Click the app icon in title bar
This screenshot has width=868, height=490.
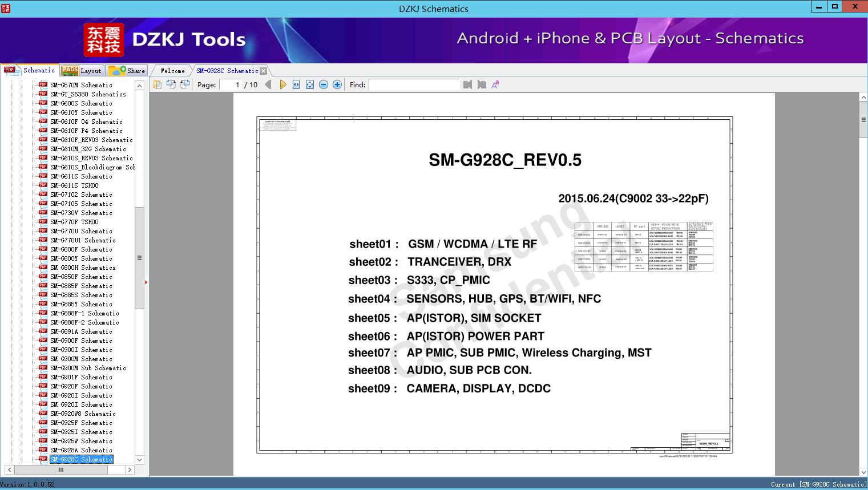6,8
